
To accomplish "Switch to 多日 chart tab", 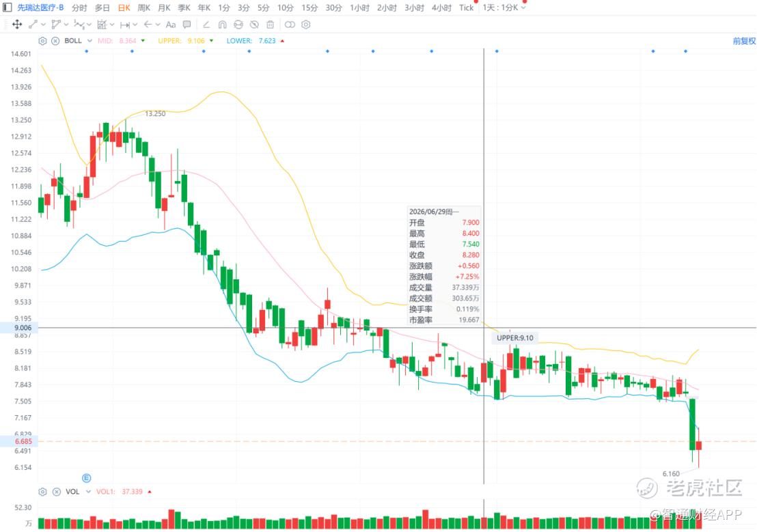I will pyautogui.click(x=102, y=8).
